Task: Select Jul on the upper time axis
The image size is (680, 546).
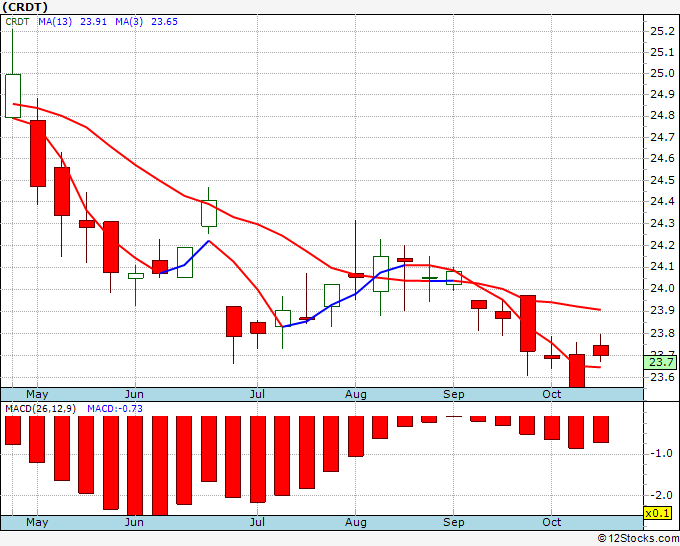Action: [x=257, y=394]
